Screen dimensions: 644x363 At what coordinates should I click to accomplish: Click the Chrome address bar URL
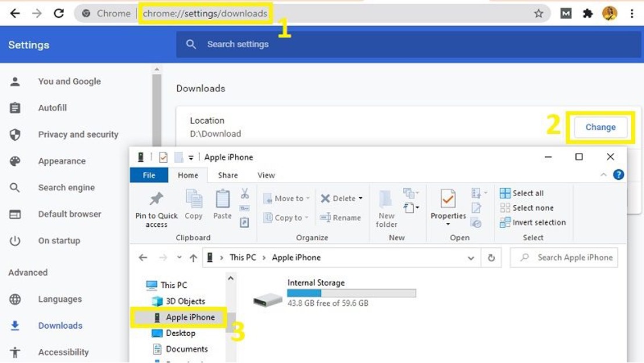(205, 13)
